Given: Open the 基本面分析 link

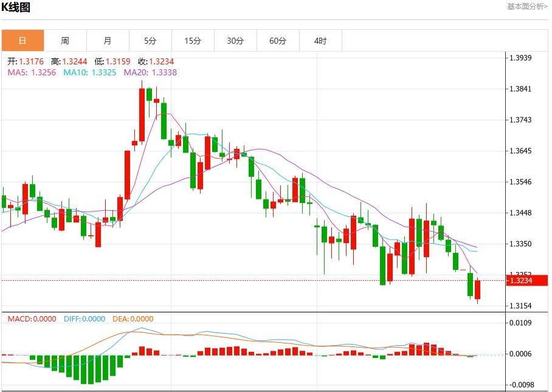Looking at the screenshot, I should [527, 7].
